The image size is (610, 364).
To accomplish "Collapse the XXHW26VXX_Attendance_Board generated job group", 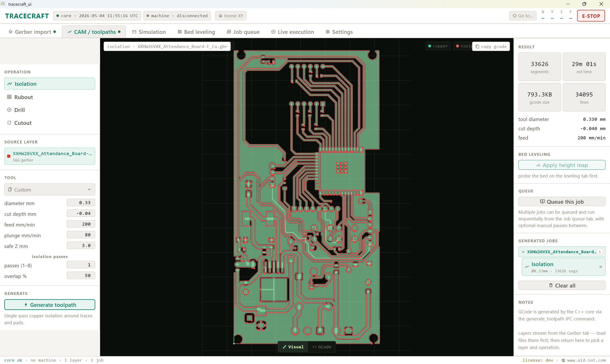I will coord(562,252).
